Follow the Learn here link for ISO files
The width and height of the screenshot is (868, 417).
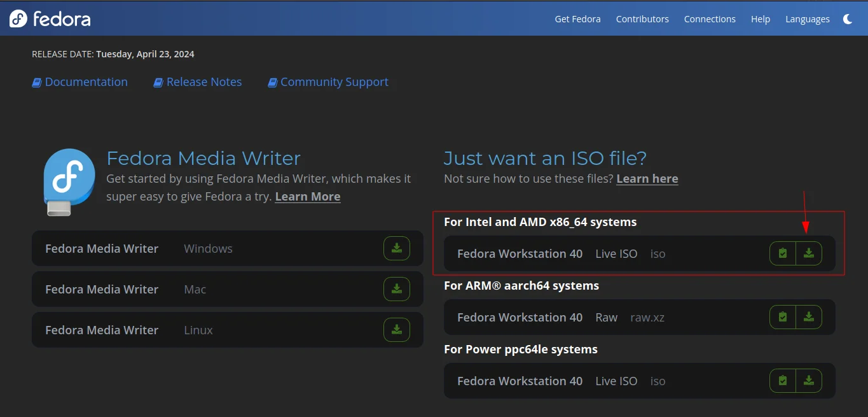[647, 179]
